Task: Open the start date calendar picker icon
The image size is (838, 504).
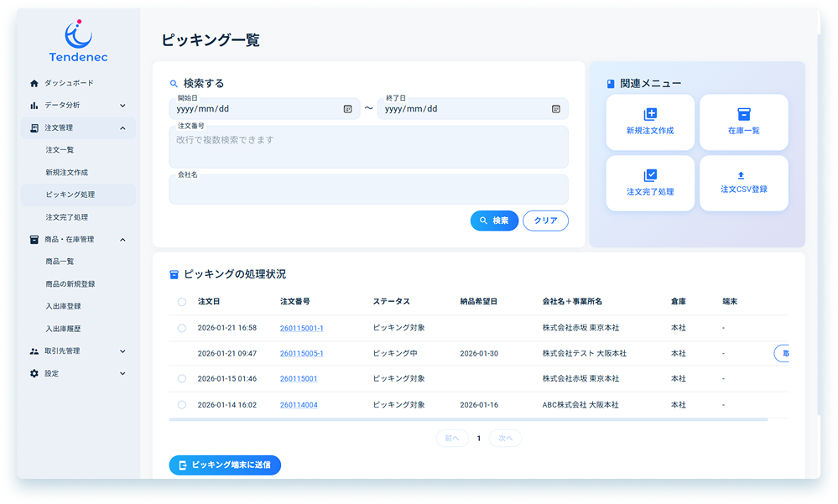Action: (x=347, y=109)
